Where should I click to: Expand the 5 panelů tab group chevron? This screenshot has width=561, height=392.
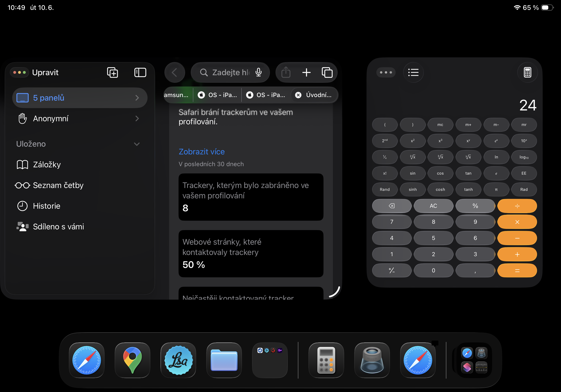pyautogui.click(x=137, y=98)
